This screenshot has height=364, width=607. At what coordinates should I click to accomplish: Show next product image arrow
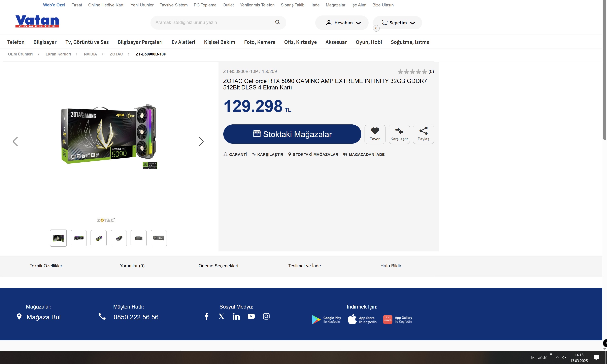pyautogui.click(x=201, y=141)
